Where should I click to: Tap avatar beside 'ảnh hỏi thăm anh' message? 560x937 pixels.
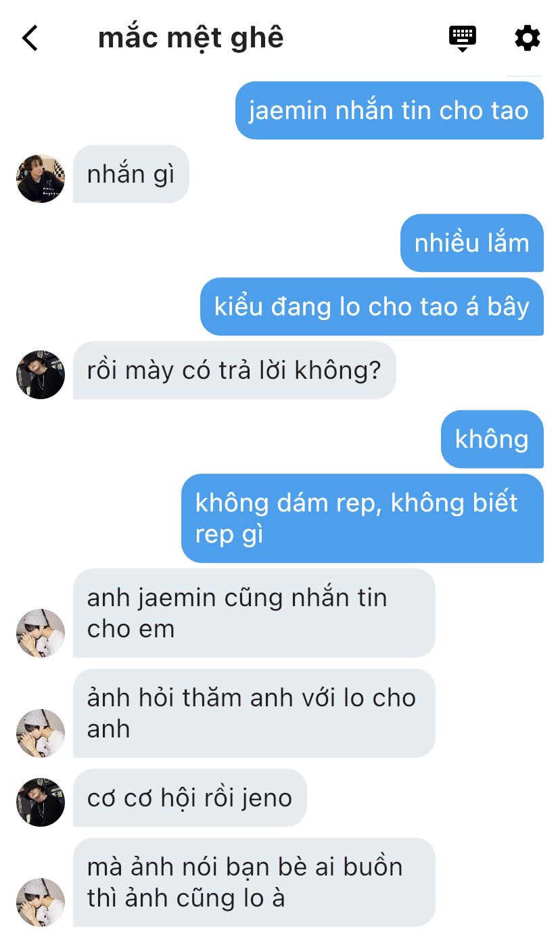(x=41, y=733)
